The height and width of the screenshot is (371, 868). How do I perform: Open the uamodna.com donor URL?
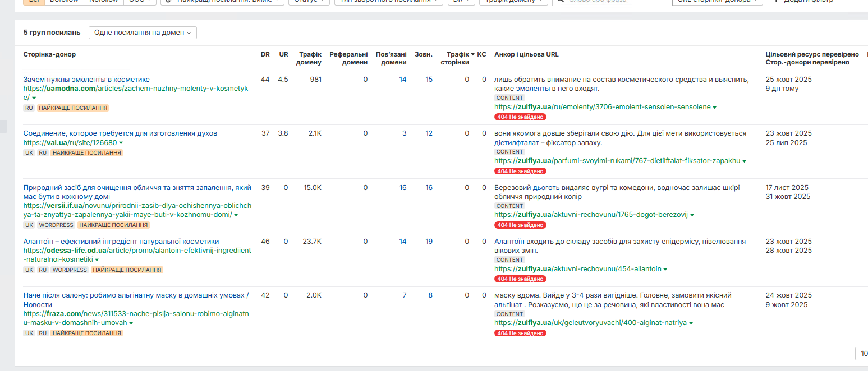click(135, 93)
